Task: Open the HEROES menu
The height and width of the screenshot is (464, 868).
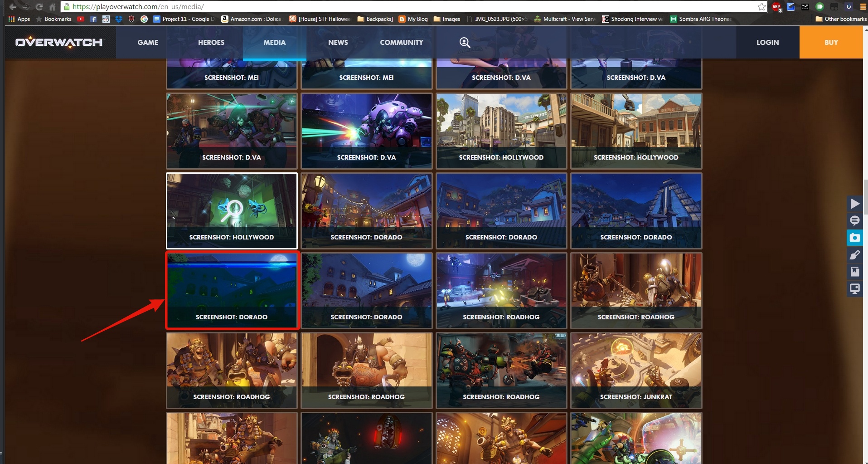Action: coord(211,42)
